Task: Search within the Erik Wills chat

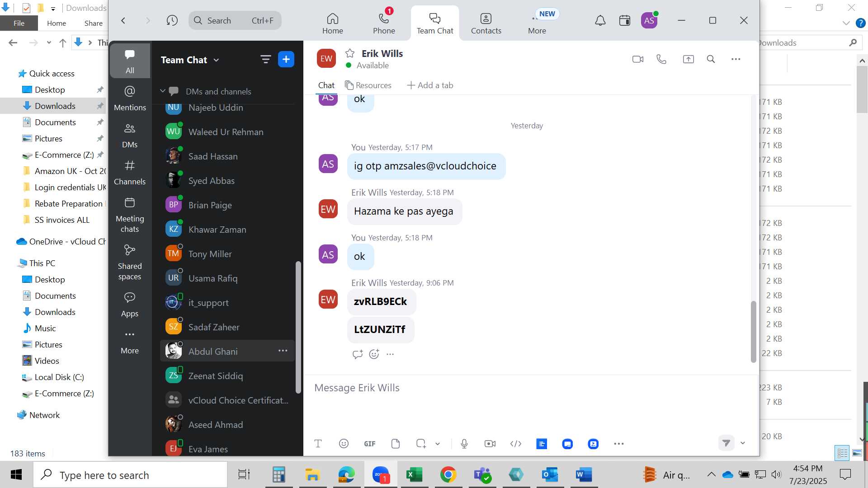Action: 711,59
